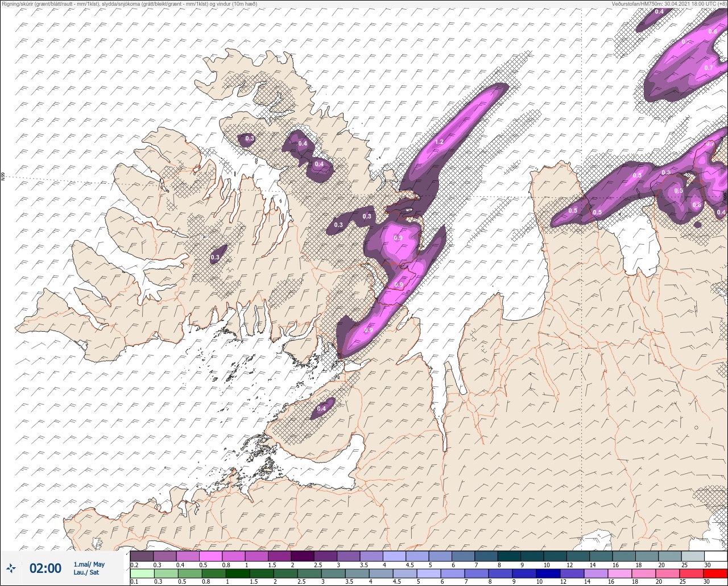
Task: Click the '1.maí/ May' date text
Action: tap(89, 564)
